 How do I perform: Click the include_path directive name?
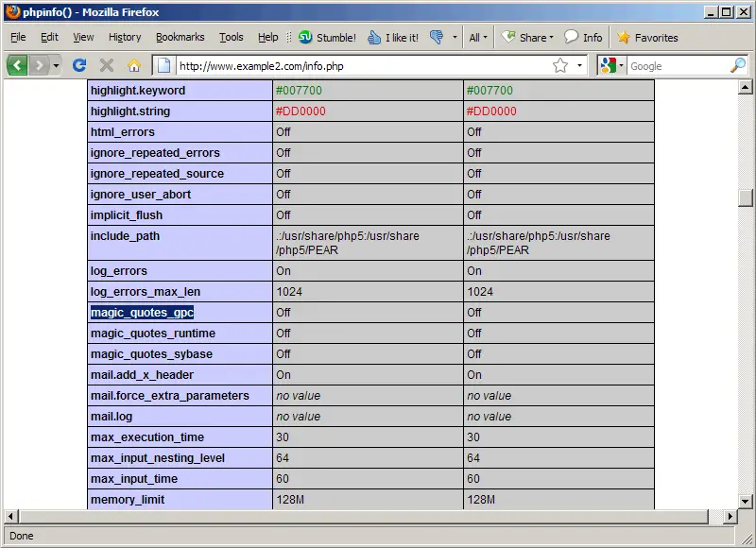(x=125, y=236)
